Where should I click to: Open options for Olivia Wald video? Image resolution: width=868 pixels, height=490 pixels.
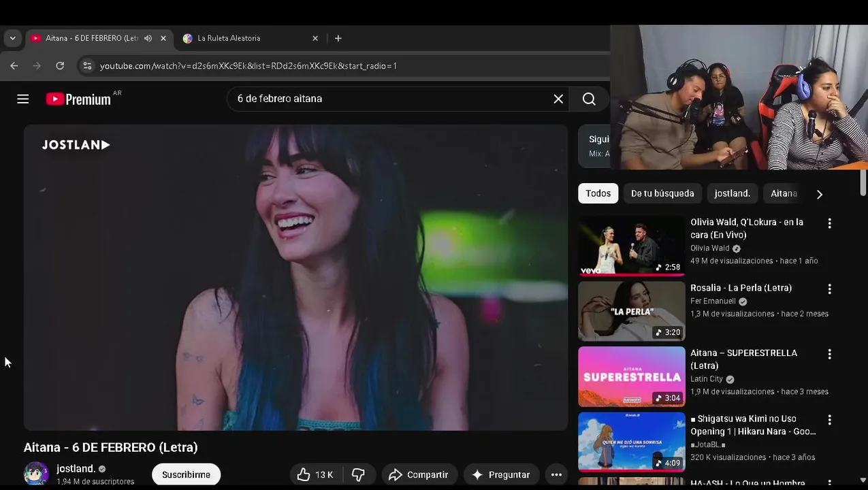[829, 223]
